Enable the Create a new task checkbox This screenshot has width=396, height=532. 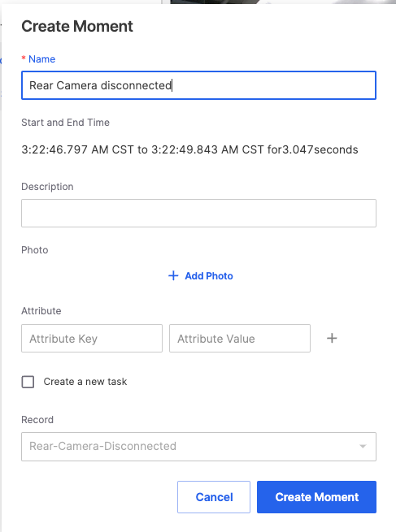28,382
